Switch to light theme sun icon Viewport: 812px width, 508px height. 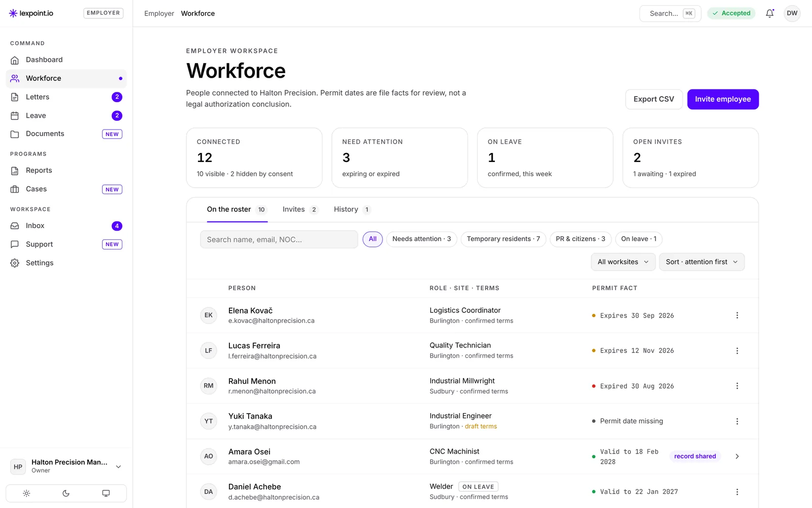pyautogui.click(x=26, y=493)
